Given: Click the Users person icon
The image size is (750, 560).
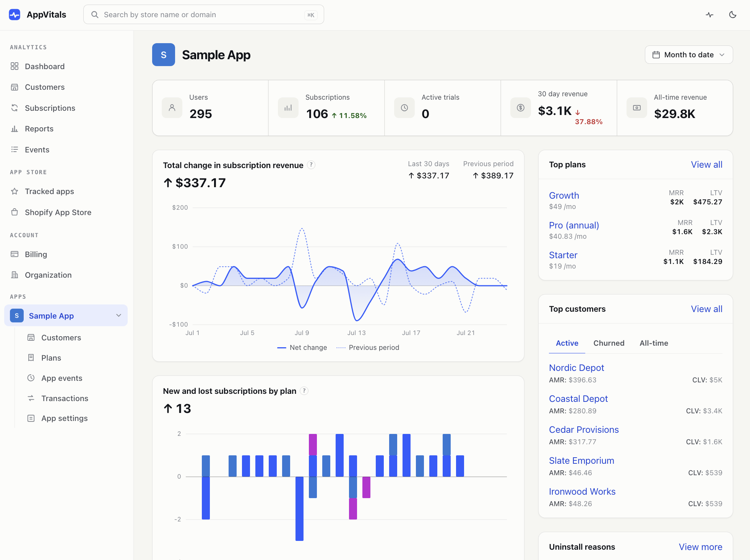Looking at the screenshot, I should point(172,108).
